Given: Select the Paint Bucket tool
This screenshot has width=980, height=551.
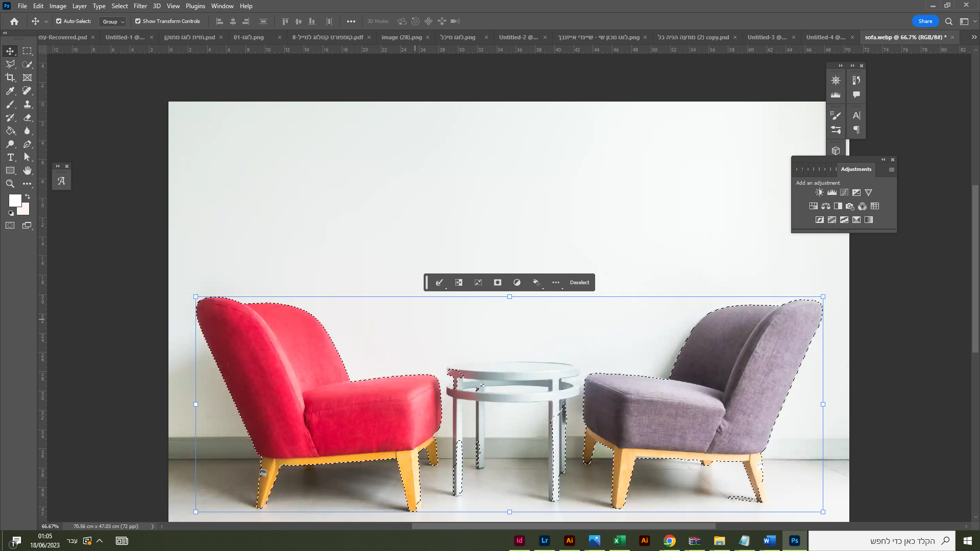Looking at the screenshot, I should click(10, 131).
